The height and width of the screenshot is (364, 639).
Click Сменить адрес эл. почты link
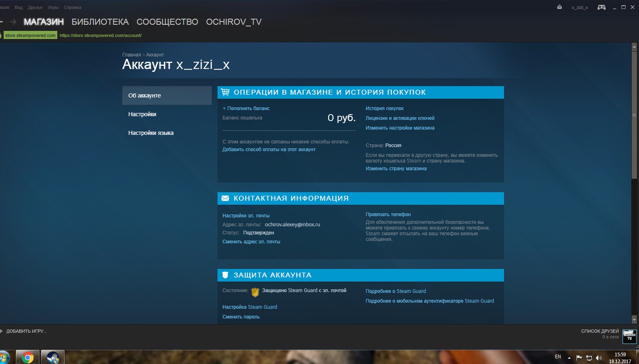pyautogui.click(x=251, y=241)
